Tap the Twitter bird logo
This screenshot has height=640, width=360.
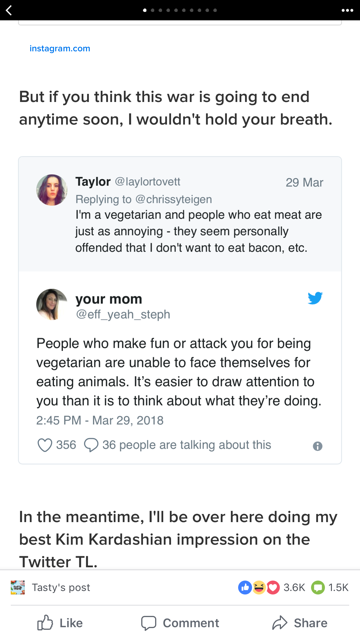[315, 298]
